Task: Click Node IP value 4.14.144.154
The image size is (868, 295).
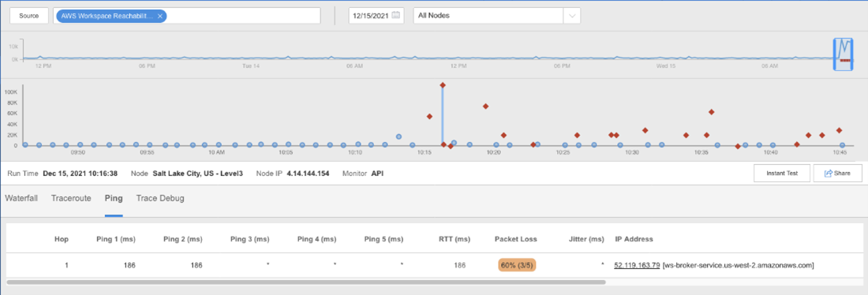Action: pyautogui.click(x=308, y=174)
